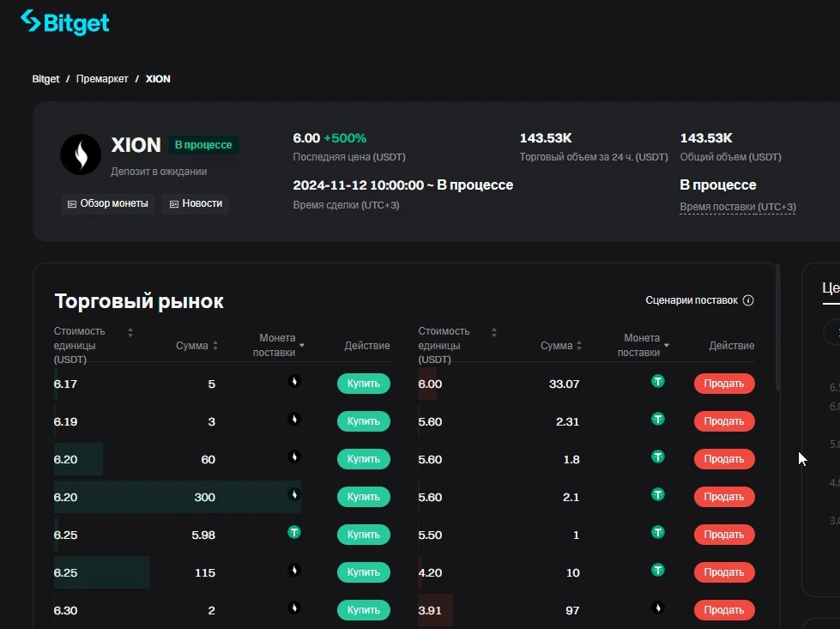840x629 pixels.
Task: Click USDT icon in row with sum 1.8
Action: pos(658,457)
